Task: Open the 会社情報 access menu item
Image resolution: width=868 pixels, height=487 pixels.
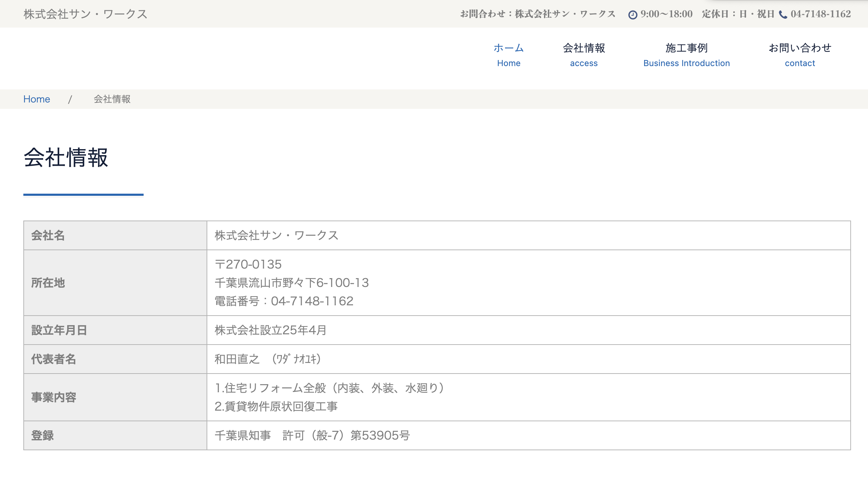Action: [584, 55]
